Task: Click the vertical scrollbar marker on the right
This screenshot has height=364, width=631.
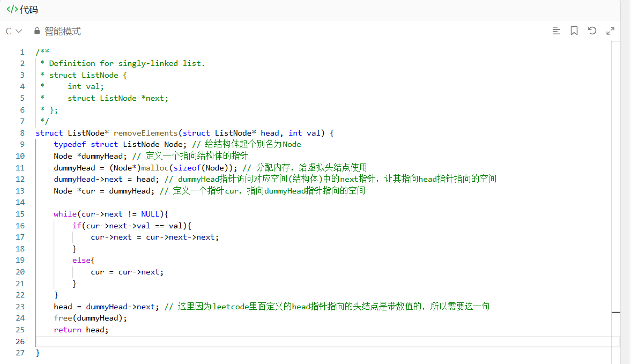Action: (x=615, y=312)
